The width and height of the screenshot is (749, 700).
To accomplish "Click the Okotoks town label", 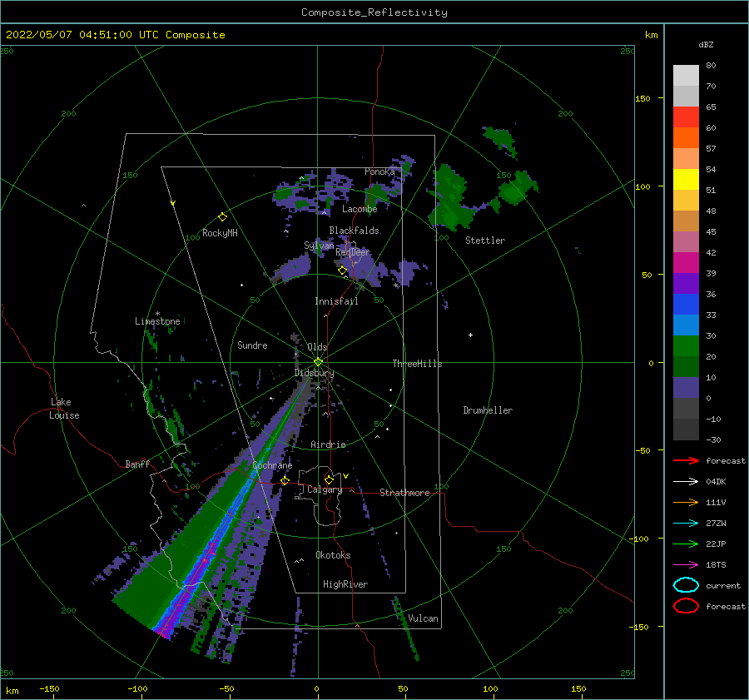I will pyautogui.click(x=333, y=555).
